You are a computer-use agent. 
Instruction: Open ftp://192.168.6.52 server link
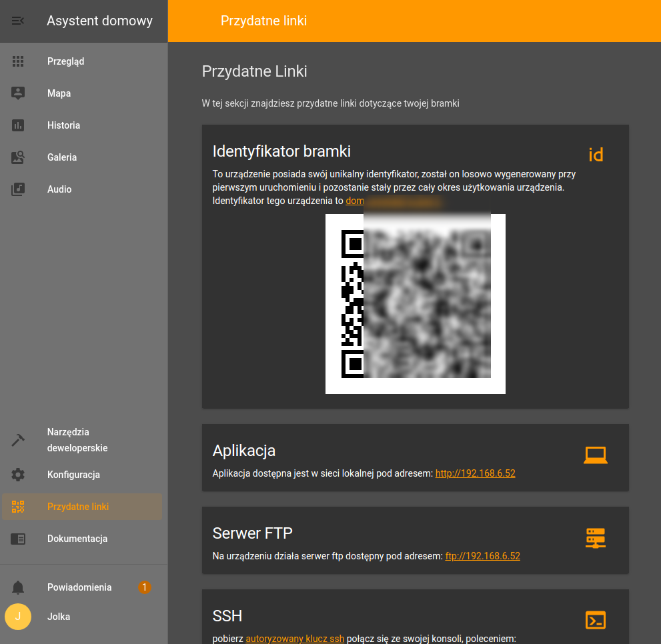pos(483,556)
